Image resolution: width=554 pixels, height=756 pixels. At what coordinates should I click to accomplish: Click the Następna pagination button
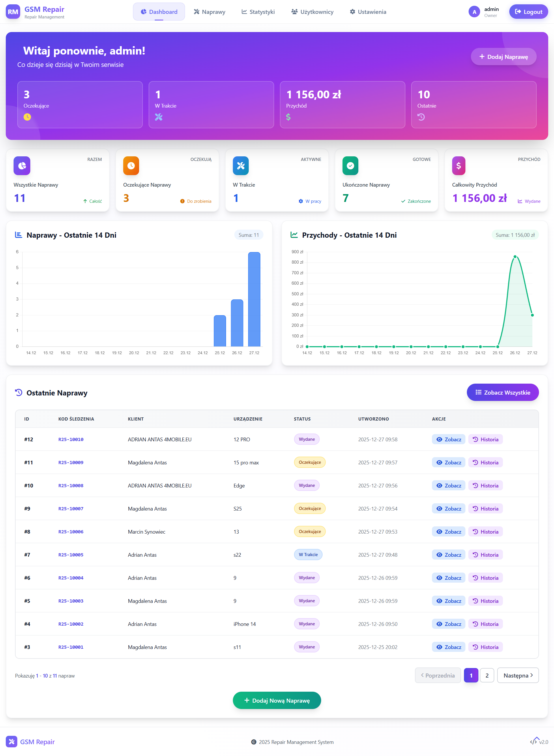[x=518, y=675]
